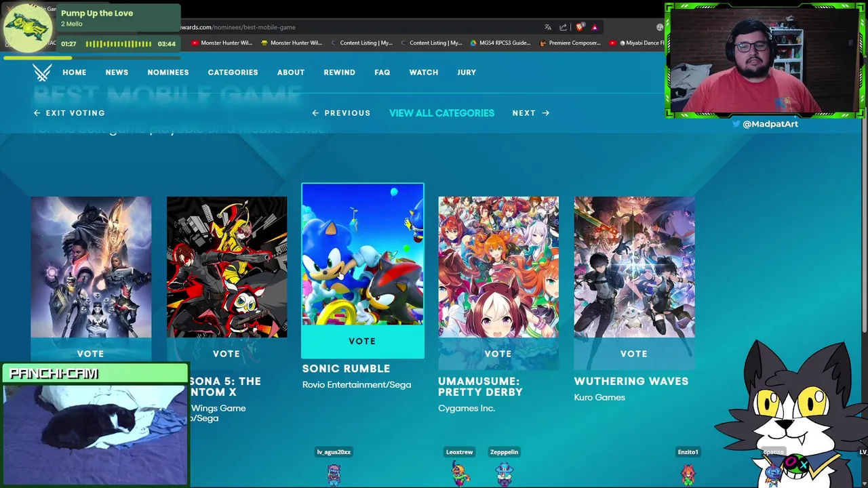Screen dimensions: 868x488
Task: Open the News nav item
Action: [117, 73]
